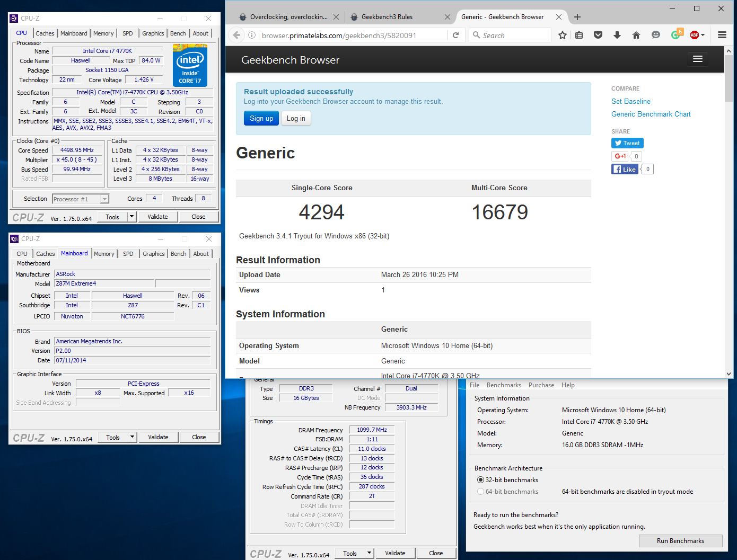The width and height of the screenshot is (737, 560).
Task: Click Close button in Memory CPU-Z window
Action: coord(436,553)
